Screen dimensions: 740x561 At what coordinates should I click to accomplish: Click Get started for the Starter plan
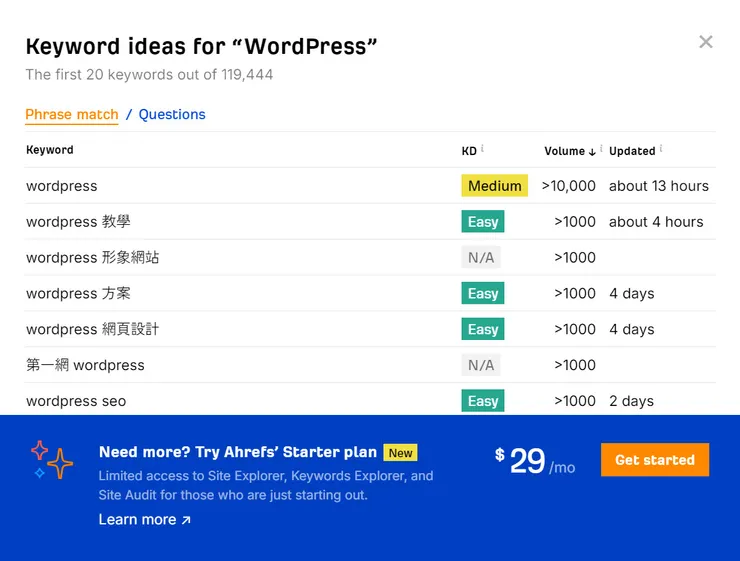(655, 460)
